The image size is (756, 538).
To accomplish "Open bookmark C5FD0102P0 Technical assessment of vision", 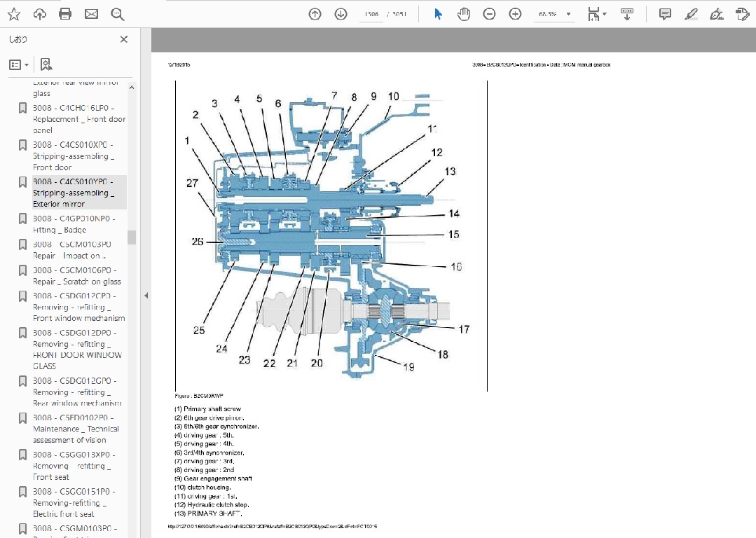I will (x=76, y=429).
